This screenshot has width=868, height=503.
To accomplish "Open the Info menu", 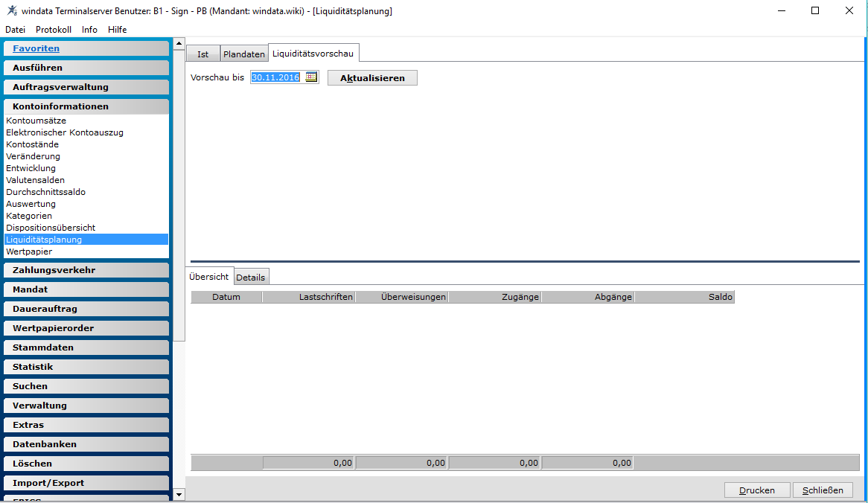I will click(89, 30).
